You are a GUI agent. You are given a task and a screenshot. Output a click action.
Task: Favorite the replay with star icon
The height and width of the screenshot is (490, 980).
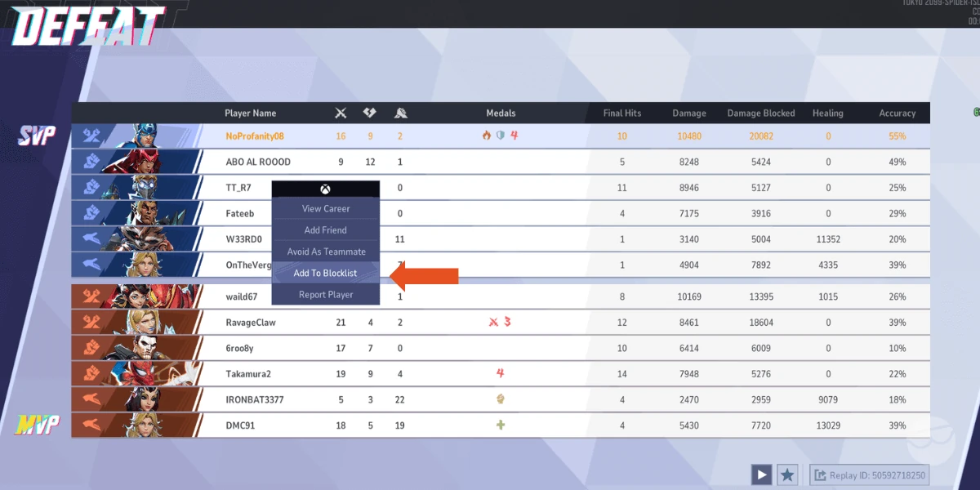[x=787, y=474]
